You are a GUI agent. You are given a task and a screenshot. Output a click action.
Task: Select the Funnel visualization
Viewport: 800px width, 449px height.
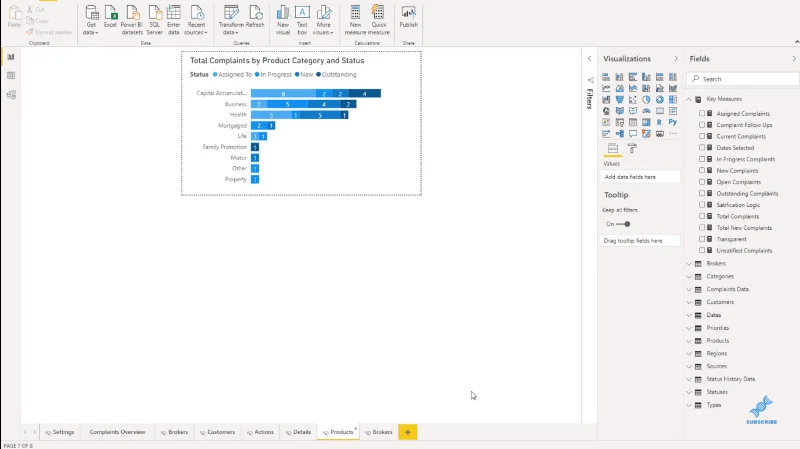click(619, 99)
